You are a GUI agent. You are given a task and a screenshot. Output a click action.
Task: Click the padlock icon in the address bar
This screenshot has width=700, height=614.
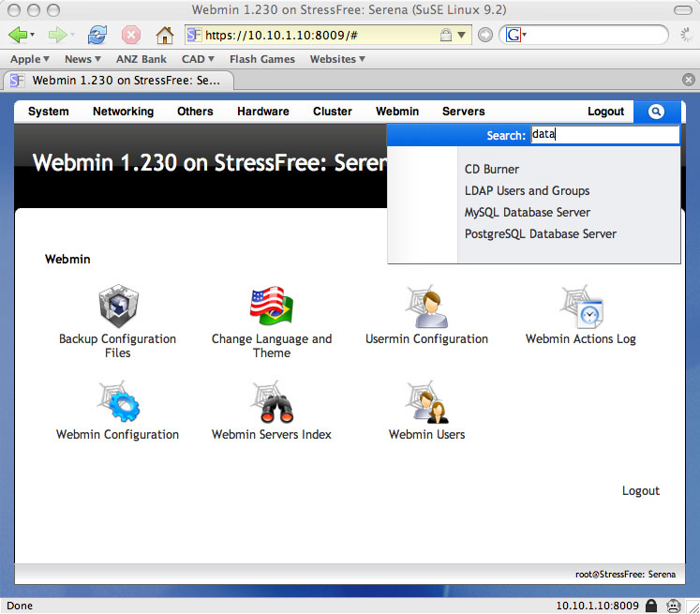[445, 35]
